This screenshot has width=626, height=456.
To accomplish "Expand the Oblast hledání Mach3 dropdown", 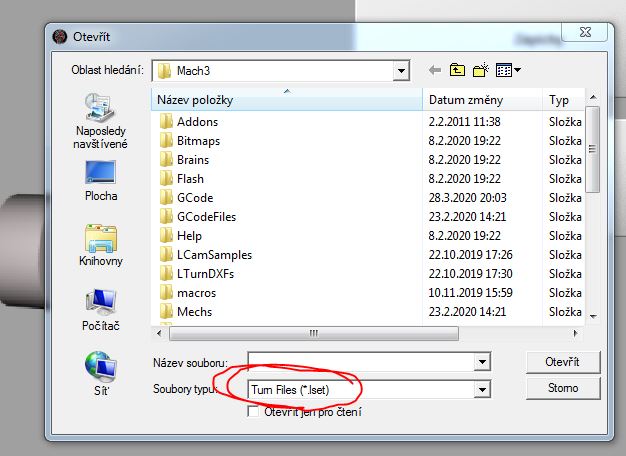I will [401, 71].
